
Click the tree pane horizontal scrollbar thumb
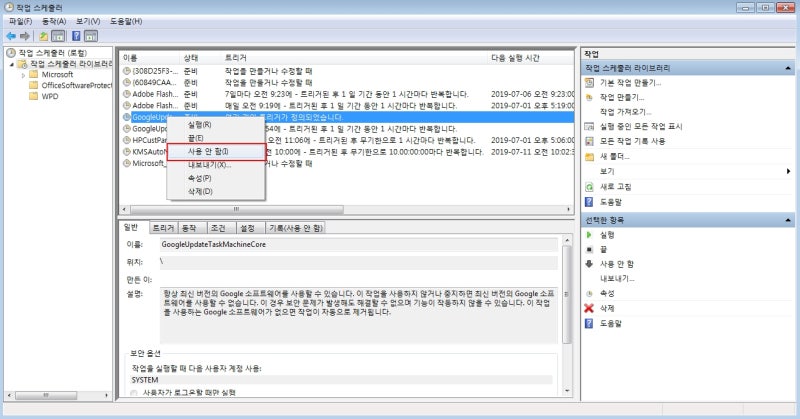point(46,396)
